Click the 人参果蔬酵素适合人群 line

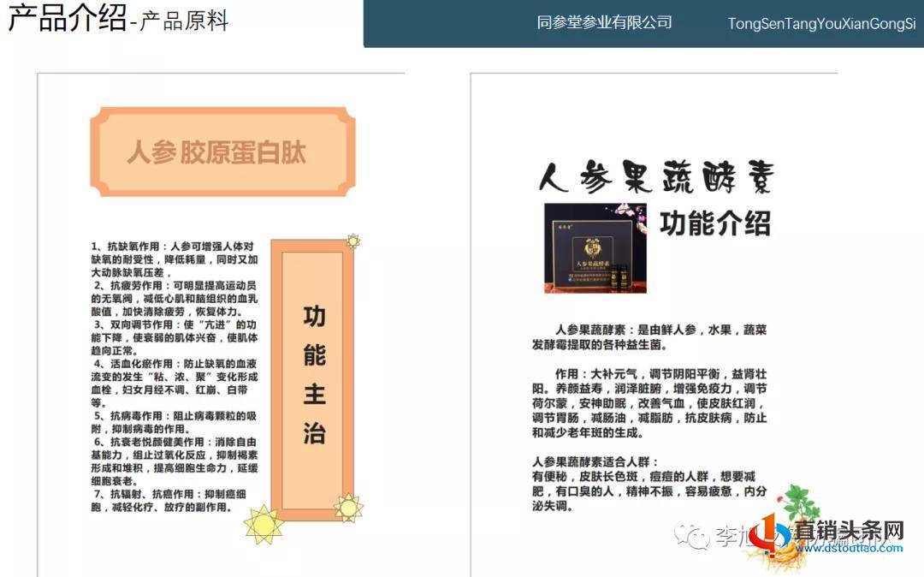tap(595, 461)
